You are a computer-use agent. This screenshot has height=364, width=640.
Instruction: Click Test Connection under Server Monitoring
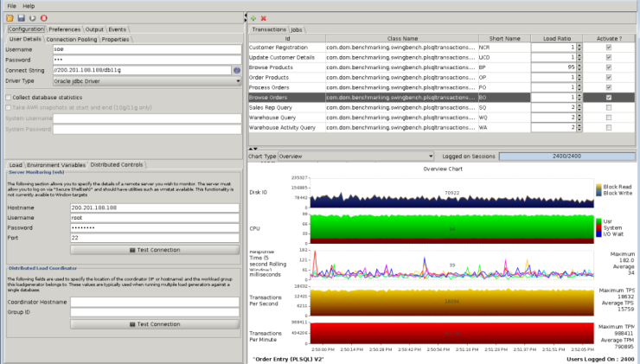point(154,249)
